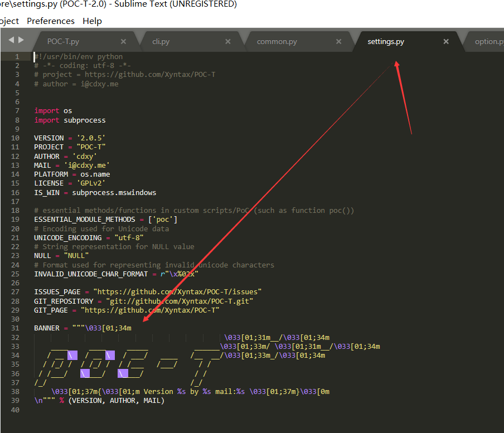
Task: Switch to the option.py tab
Action: click(x=488, y=41)
